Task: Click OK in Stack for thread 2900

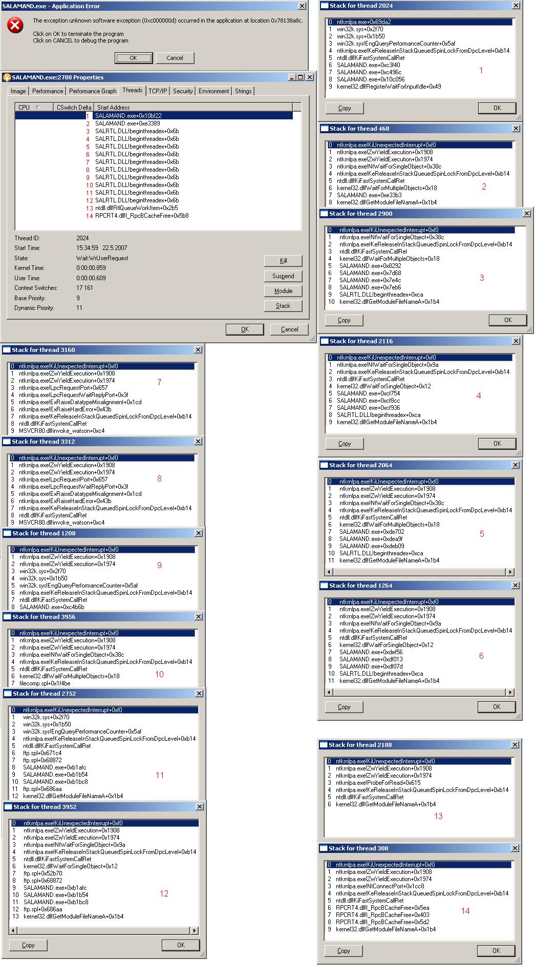Action: coord(508,320)
